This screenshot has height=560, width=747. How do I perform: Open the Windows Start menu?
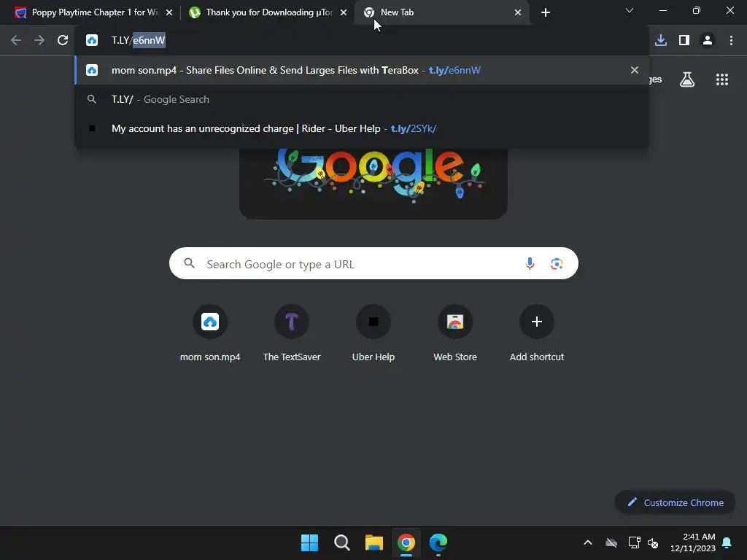pos(309,542)
